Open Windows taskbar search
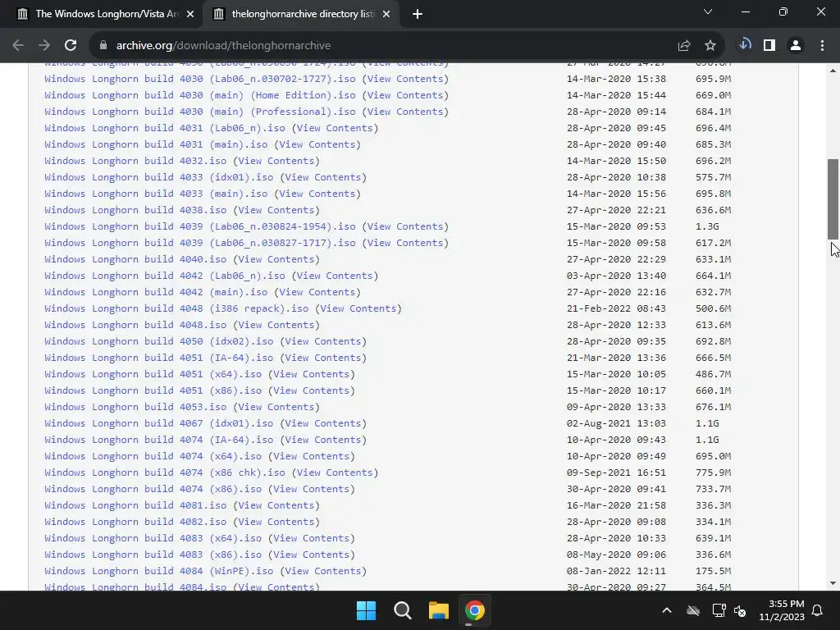Viewport: 840px width, 630px height. tap(402, 610)
